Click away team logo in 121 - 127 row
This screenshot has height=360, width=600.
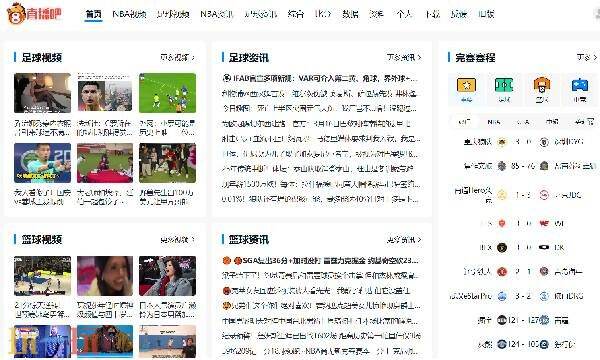click(545, 320)
